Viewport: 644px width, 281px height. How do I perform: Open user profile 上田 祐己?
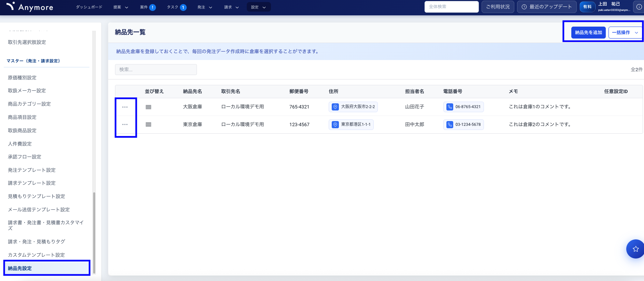pyautogui.click(x=614, y=7)
